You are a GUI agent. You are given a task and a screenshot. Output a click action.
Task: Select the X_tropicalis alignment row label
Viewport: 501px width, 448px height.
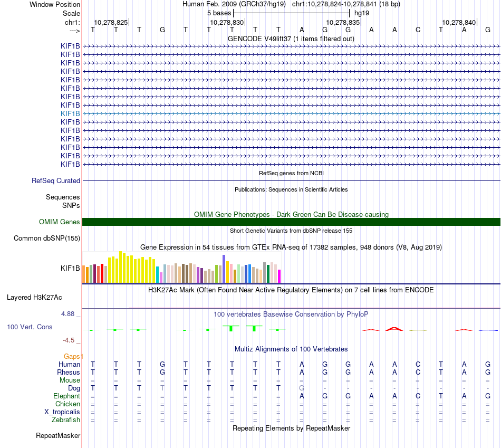(62, 412)
